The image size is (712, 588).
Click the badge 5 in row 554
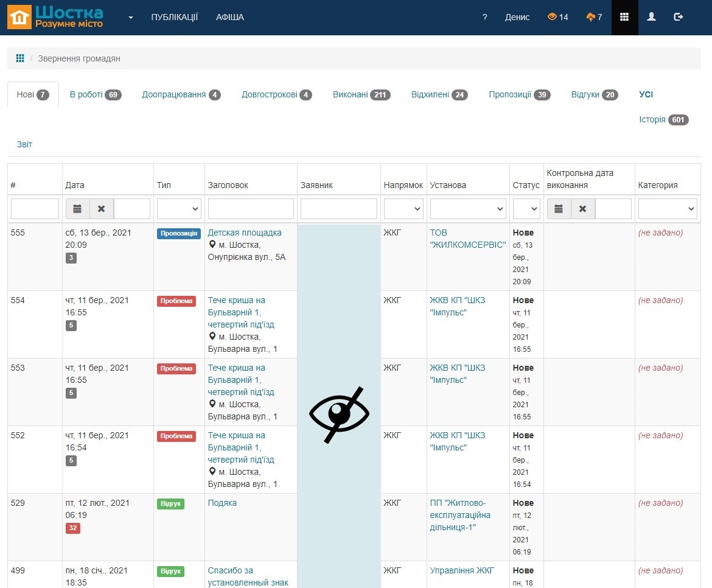[71, 326]
